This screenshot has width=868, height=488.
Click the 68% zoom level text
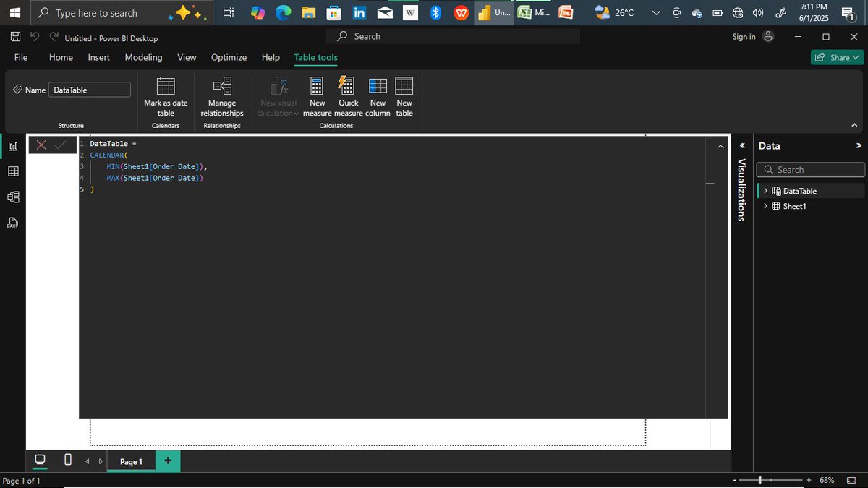(x=827, y=480)
